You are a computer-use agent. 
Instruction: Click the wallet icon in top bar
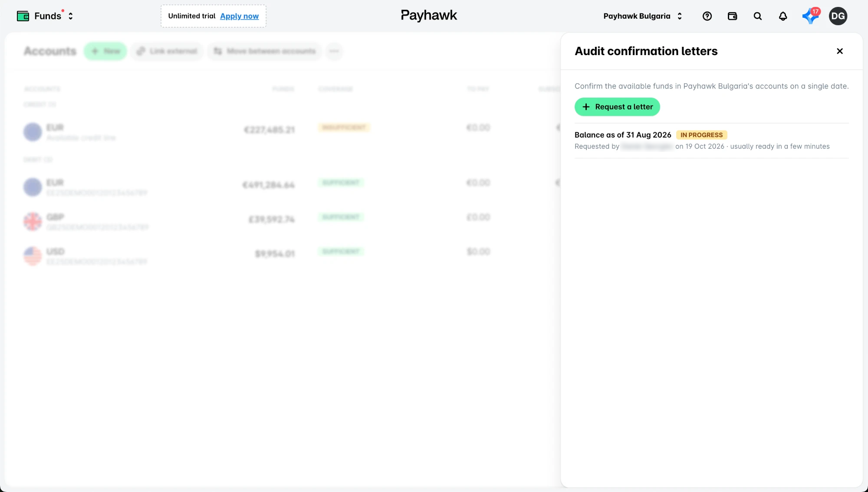point(732,16)
